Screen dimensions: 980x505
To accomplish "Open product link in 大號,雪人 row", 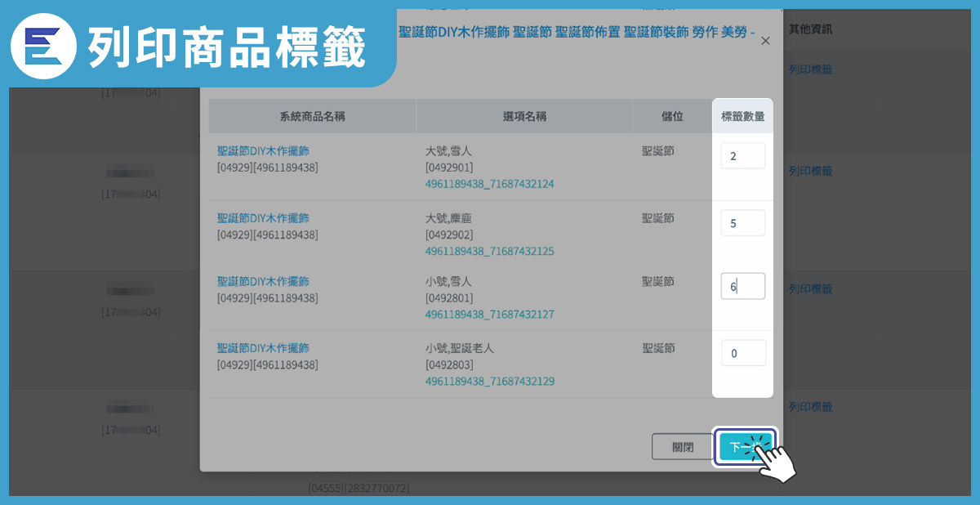I will 263,151.
